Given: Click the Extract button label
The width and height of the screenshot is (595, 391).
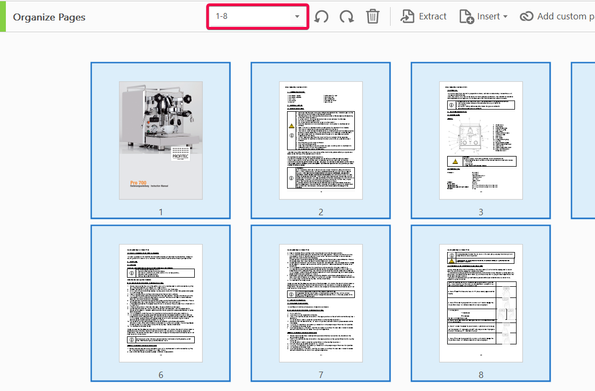Looking at the screenshot, I should [x=433, y=17].
